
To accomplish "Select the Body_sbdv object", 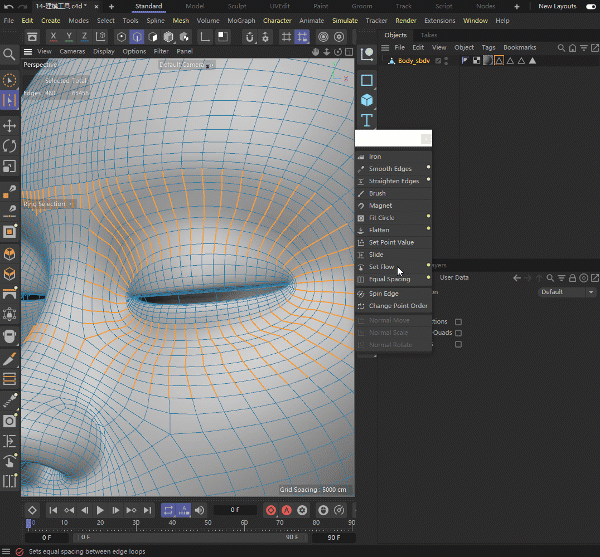I will [x=413, y=61].
